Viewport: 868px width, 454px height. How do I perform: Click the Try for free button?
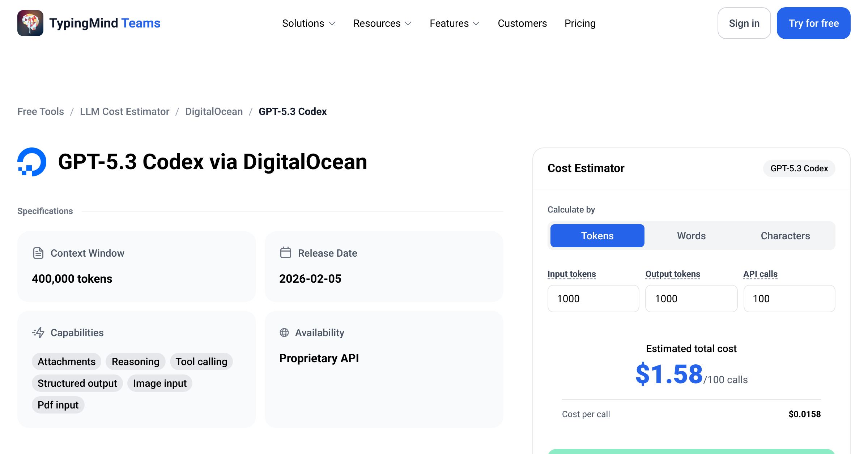pyautogui.click(x=814, y=23)
